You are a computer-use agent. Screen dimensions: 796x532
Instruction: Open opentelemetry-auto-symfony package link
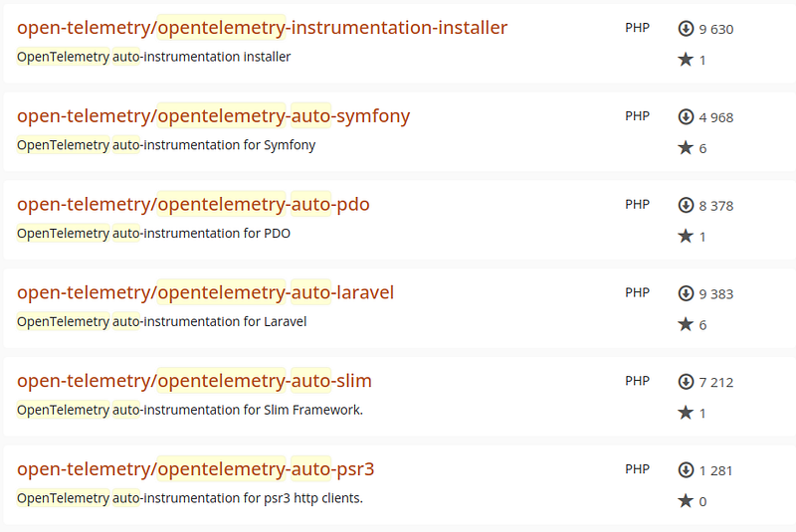(x=213, y=116)
